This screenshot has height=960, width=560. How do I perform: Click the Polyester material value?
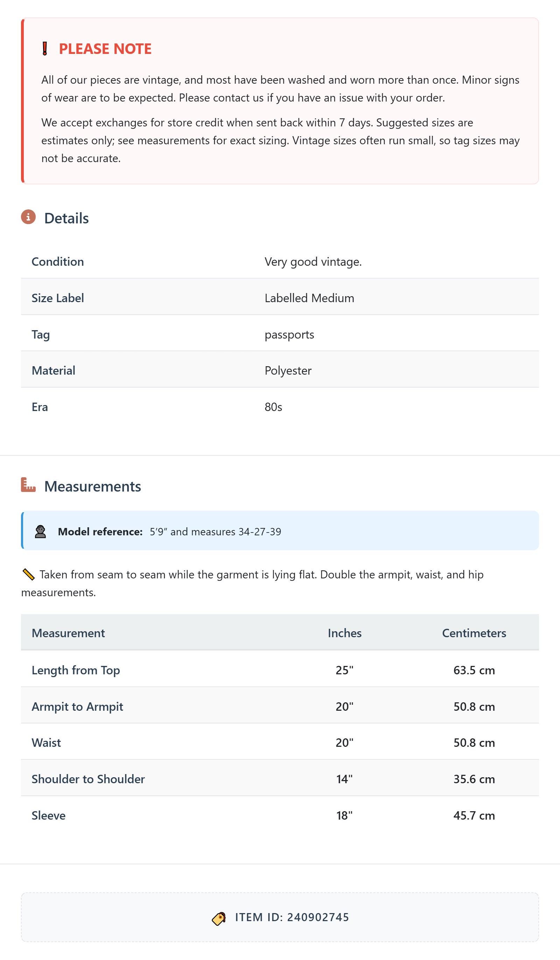point(288,371)
